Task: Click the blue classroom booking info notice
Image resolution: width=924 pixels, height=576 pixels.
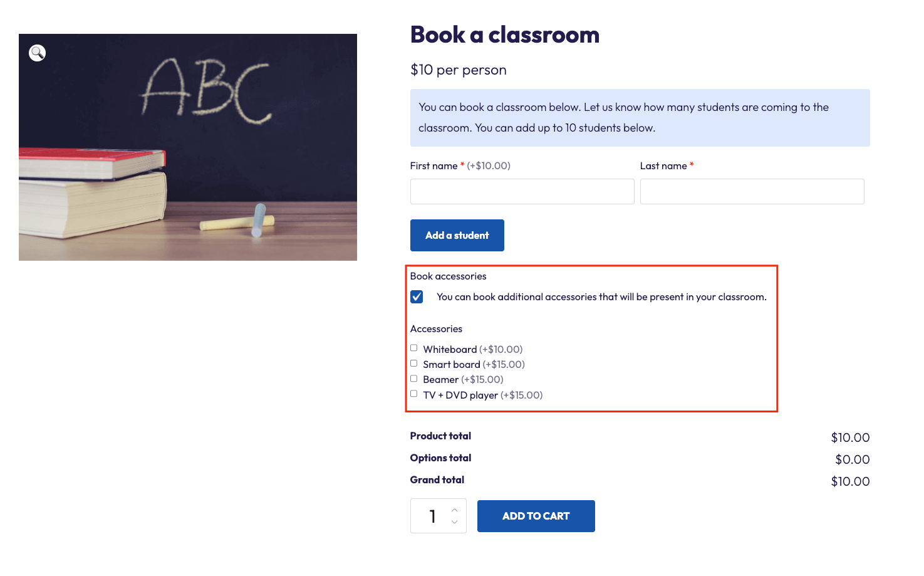Action: [640, 118]
